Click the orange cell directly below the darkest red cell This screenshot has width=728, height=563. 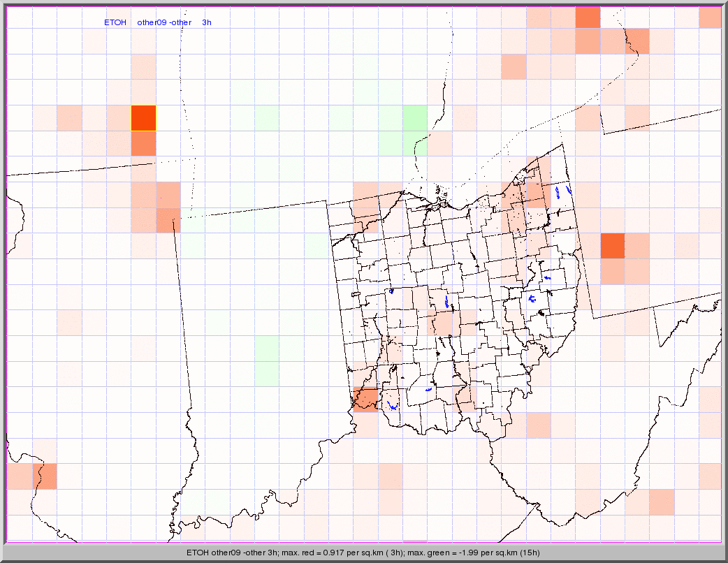click(x=143, y=143)
